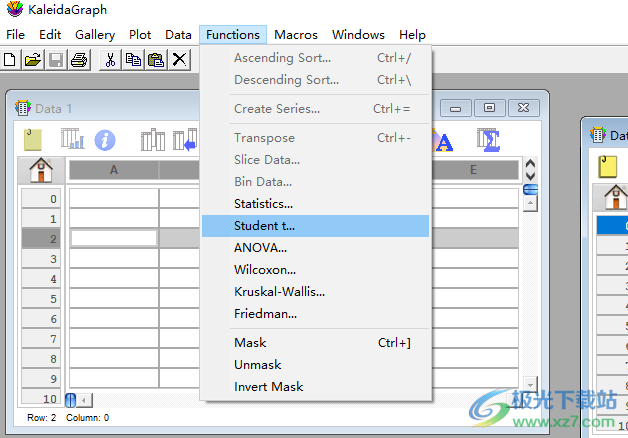Click the home icon in Data 1 window
The width and height of the screenshot is (628, 438).
(41, 171)
